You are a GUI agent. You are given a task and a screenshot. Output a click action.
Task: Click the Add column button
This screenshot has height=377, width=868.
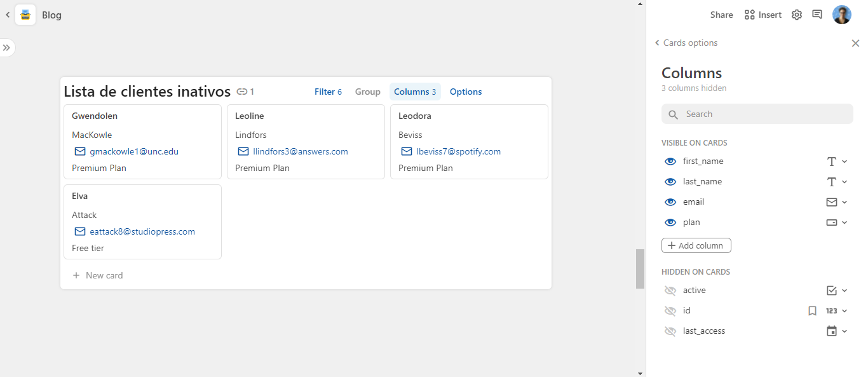(x=696, y=245)
